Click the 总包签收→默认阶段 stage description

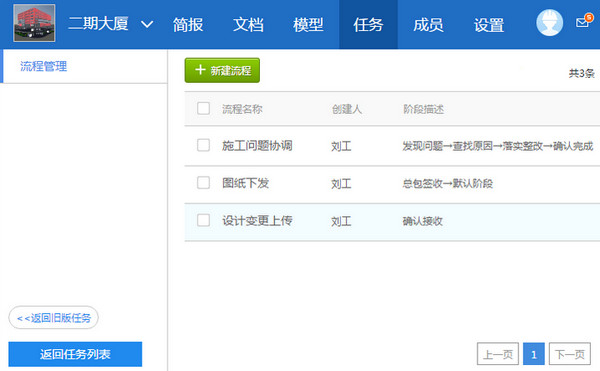tap(447, 184)
